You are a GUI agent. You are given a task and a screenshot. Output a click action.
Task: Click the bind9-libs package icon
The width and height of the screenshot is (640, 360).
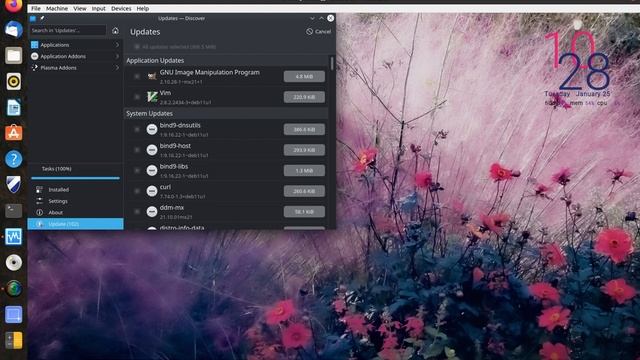pyautogui.click(x=152, y=170)
